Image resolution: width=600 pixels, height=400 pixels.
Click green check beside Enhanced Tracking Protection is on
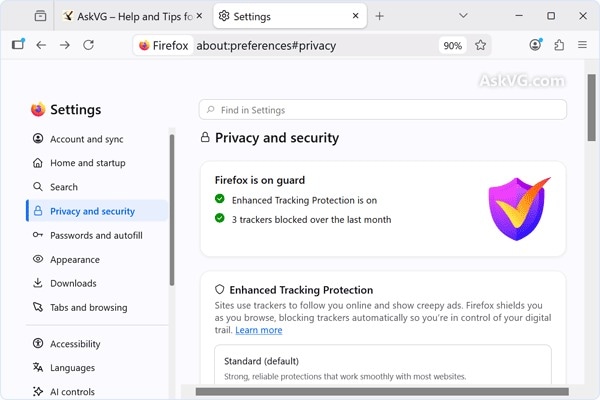pos(220,199)
